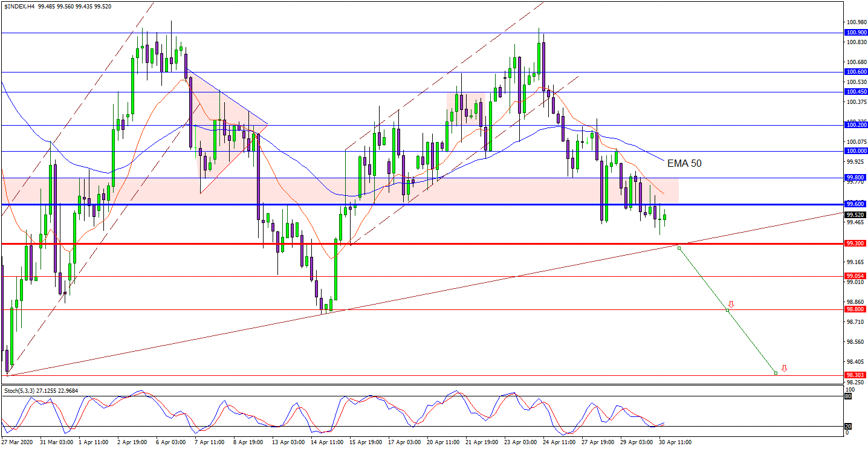Select the green forecast line anchor at 99.300

pyautogui.click(x=679, y=248)
